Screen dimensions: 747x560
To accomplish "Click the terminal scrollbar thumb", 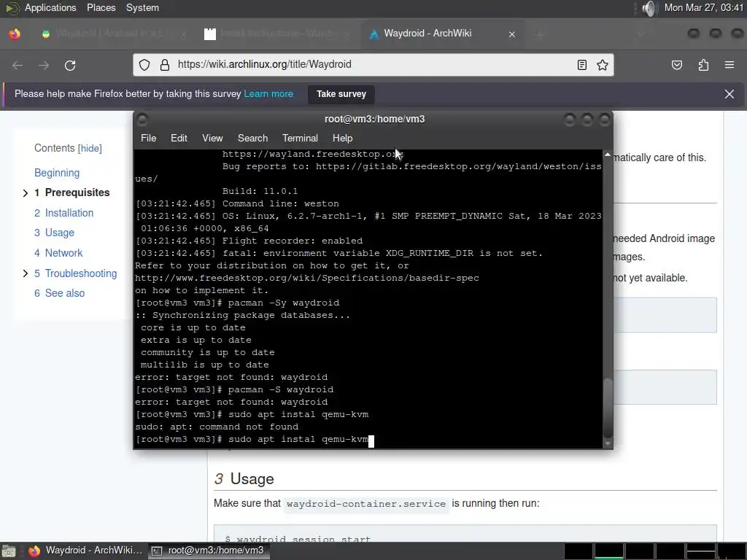I will pyautogui.click(x=608, y=408).
